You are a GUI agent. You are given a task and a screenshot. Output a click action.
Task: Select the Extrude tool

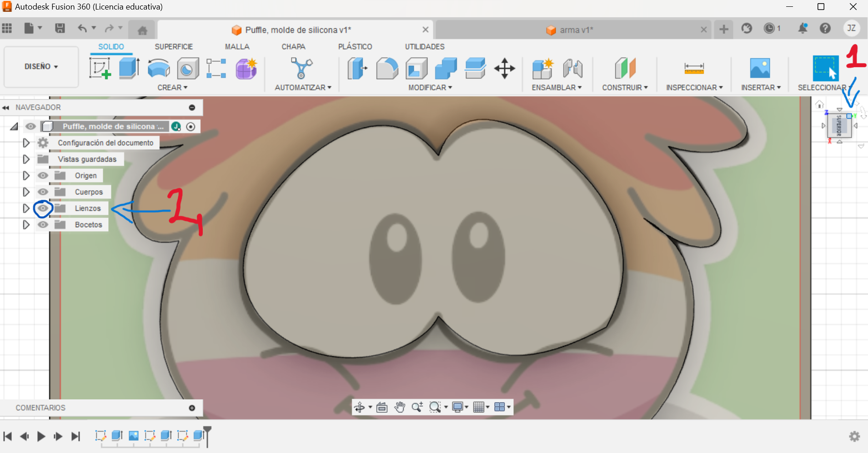click(x=129, y=69)
